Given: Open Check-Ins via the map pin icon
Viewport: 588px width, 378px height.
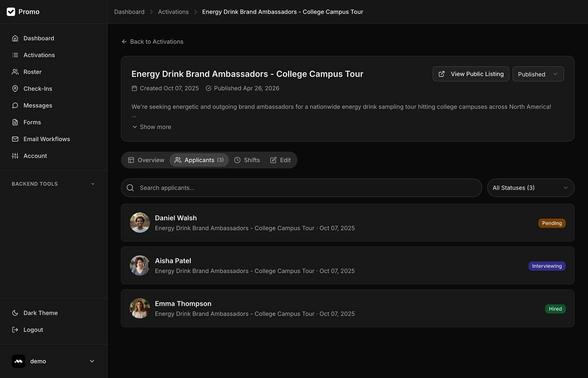Looking at the screenshot, I should (x=15, y=89).
